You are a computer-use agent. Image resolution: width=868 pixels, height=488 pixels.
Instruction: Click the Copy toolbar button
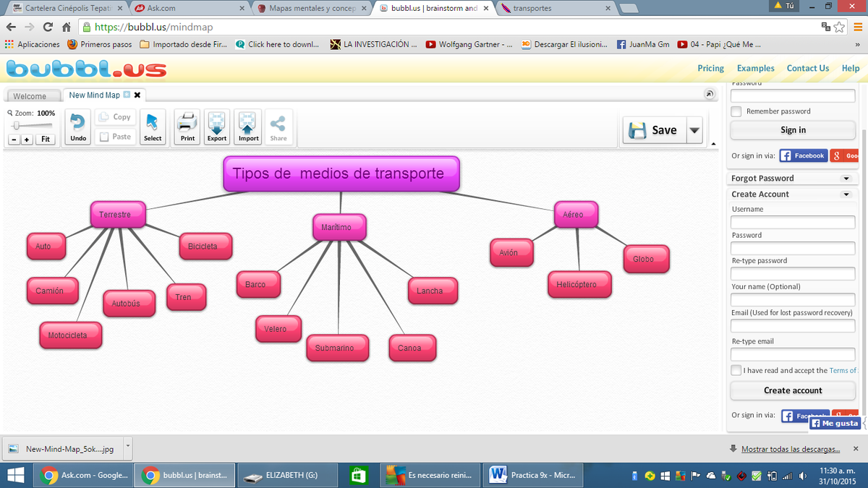tap(114, 117)
